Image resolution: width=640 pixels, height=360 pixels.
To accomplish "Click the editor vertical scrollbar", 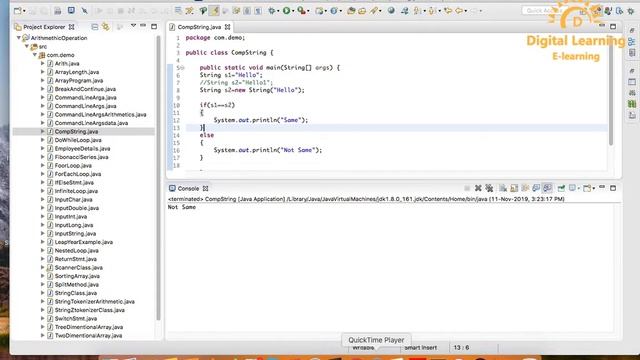I will [611, 90].
